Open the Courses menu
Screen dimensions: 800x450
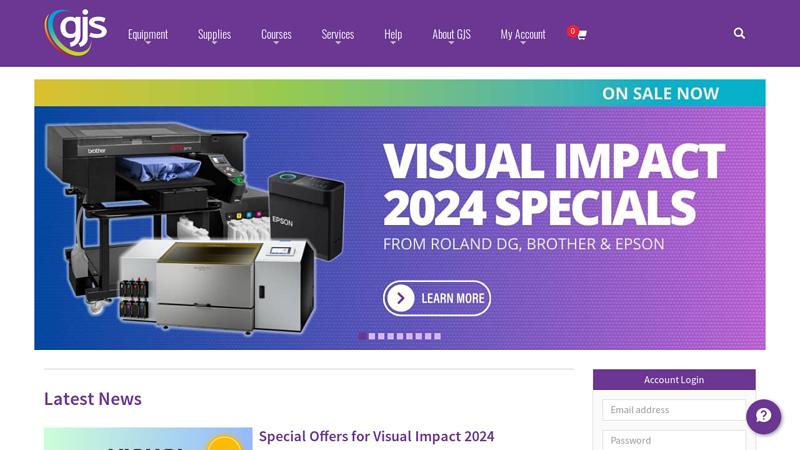tap(276, 35)
